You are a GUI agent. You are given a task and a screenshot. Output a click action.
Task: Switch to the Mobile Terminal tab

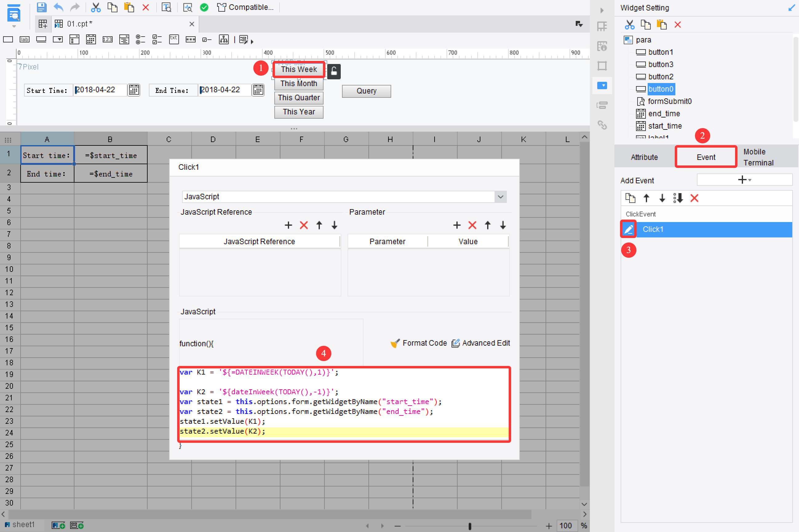coord(759,157)
